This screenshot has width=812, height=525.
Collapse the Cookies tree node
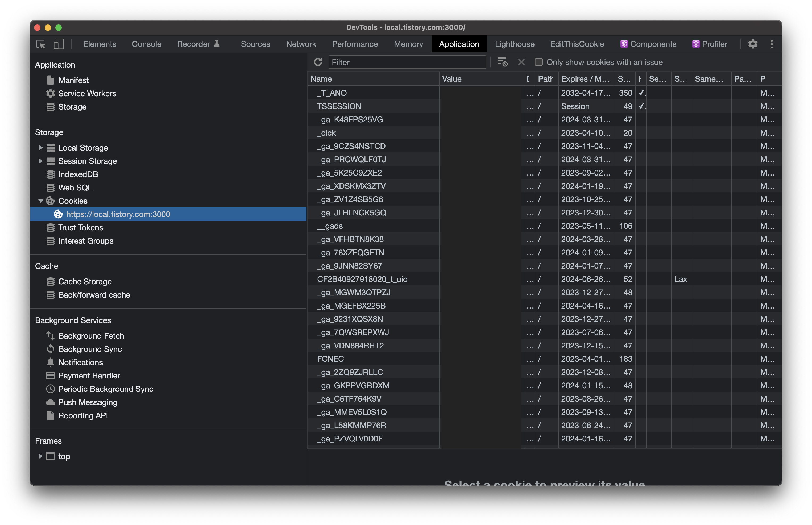41,201
